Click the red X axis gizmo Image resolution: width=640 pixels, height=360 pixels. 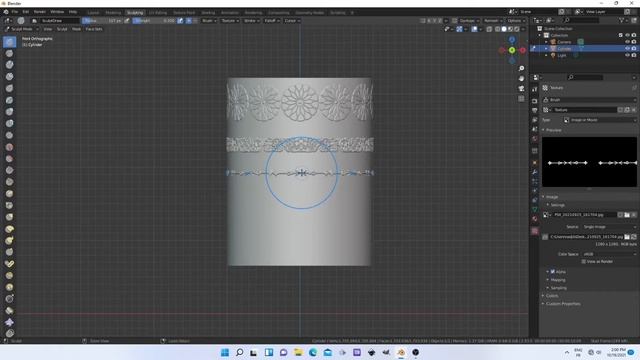coord(522,50)
